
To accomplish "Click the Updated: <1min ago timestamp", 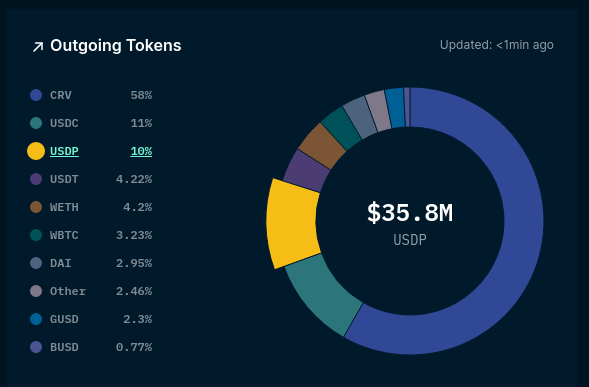I will [497, 45].
